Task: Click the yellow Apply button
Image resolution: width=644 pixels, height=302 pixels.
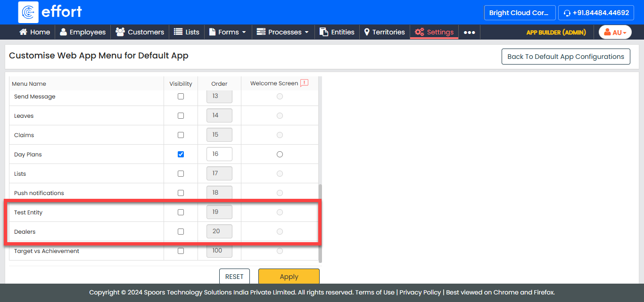Action: [x=289, y=277]
